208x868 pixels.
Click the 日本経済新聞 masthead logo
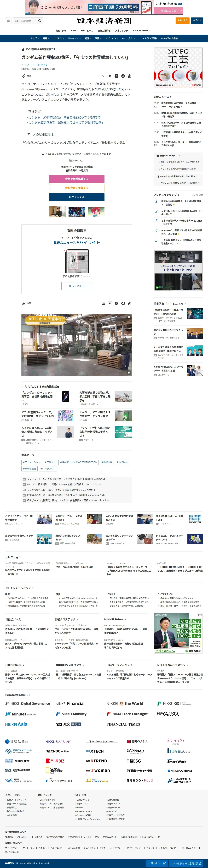pyautogui.click(x=104, y=21)
